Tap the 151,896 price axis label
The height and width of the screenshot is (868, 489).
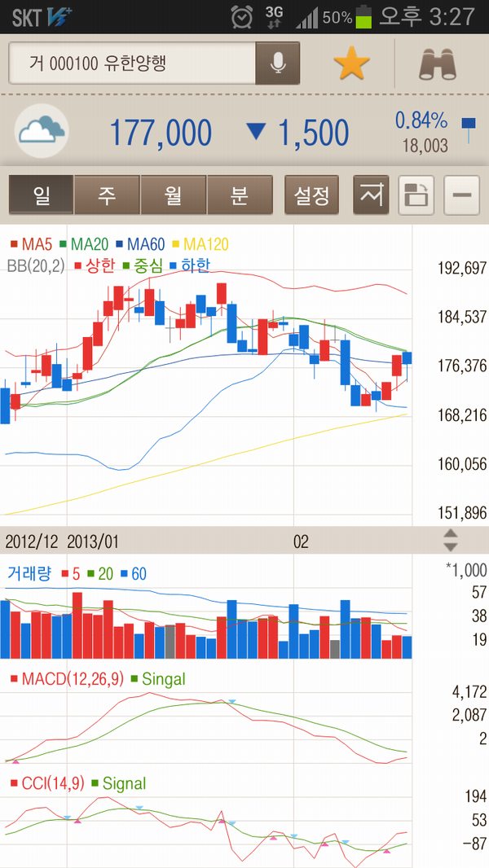(x=462, y=513)
